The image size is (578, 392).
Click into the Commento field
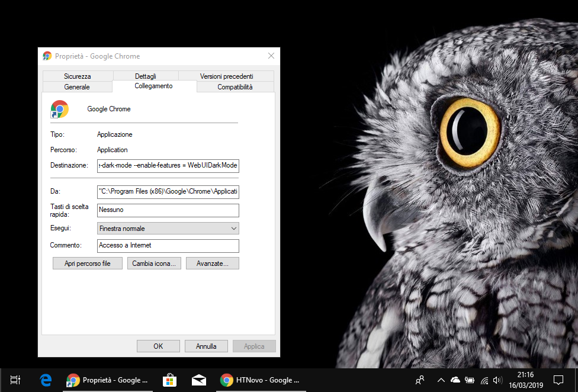(168, 246)
